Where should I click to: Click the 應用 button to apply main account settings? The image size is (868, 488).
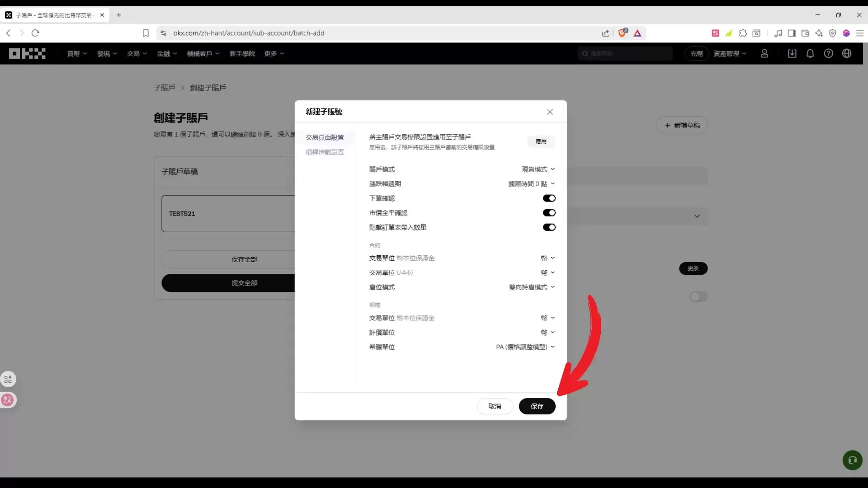point(541,141)
